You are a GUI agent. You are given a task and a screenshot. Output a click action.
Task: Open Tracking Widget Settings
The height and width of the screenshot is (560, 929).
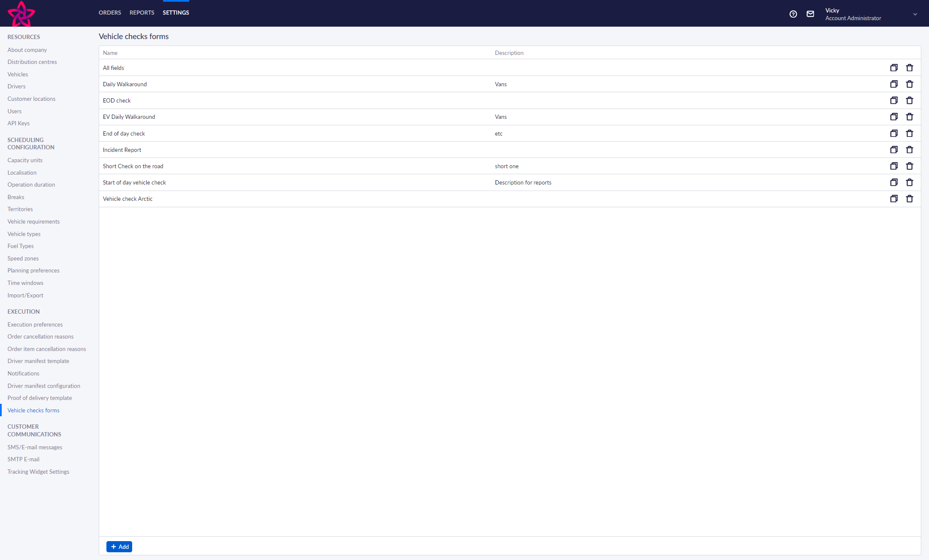coord(38,472)
